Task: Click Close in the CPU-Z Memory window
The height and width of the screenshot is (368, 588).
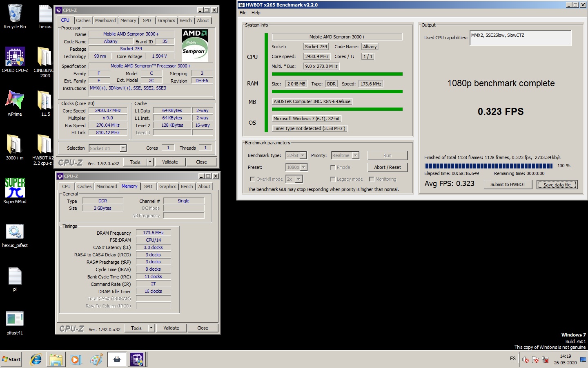Action: (x=203, y=328)
